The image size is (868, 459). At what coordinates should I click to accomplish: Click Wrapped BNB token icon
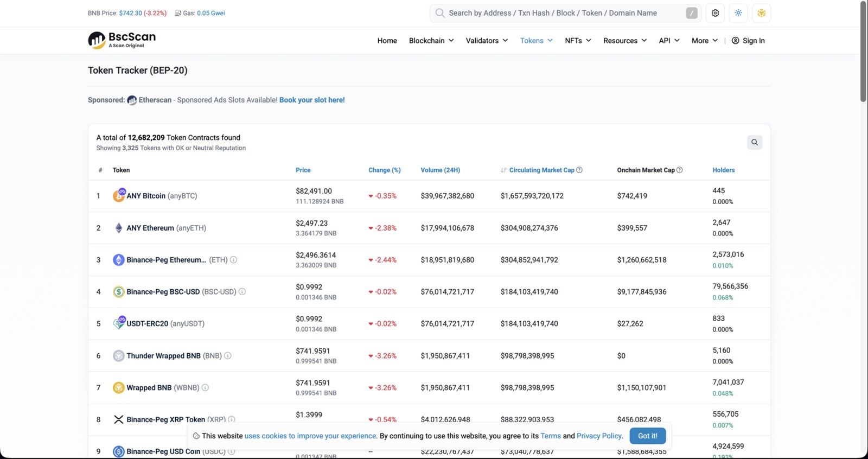point(119,387)
